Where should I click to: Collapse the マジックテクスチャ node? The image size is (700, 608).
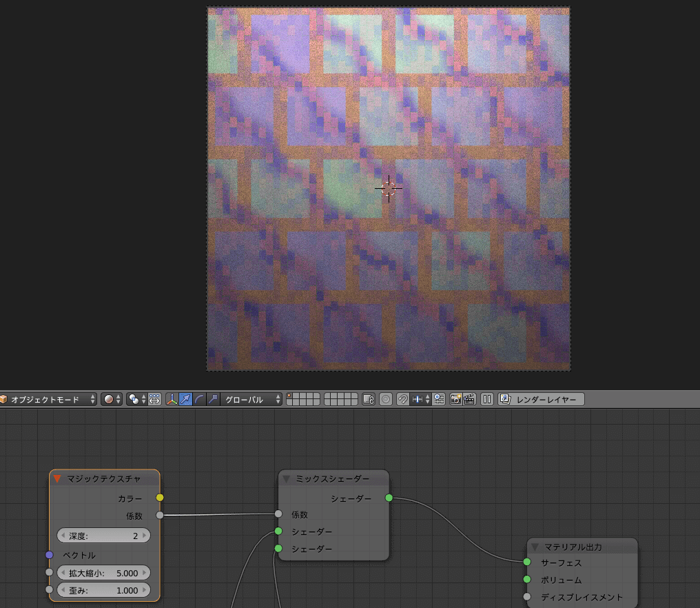(x=56, y=479)
